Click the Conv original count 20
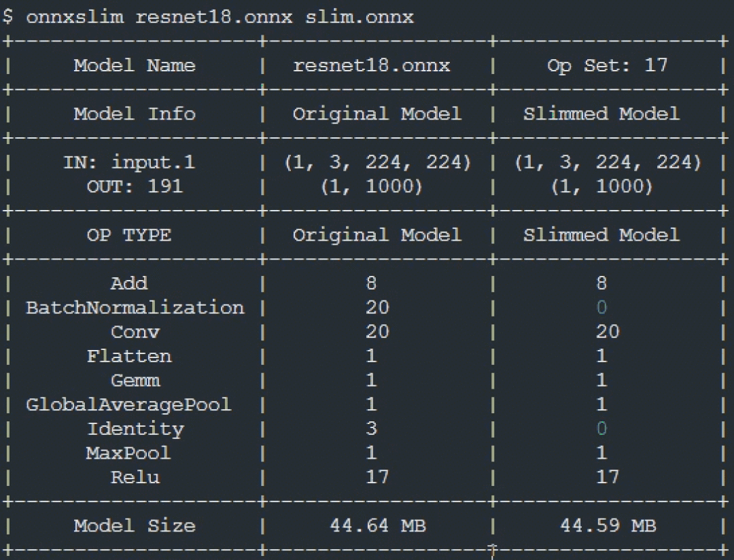 tap(377, 332)
